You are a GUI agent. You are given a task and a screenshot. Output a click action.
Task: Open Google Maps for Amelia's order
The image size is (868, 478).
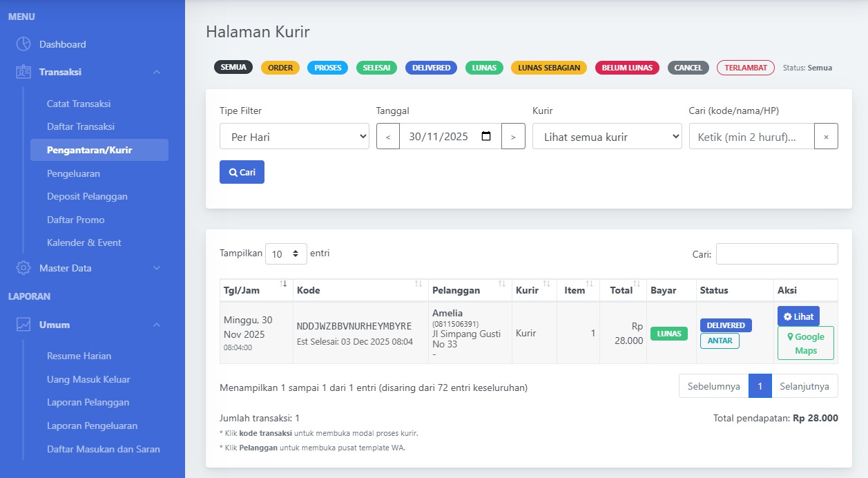tap(805, 343)
